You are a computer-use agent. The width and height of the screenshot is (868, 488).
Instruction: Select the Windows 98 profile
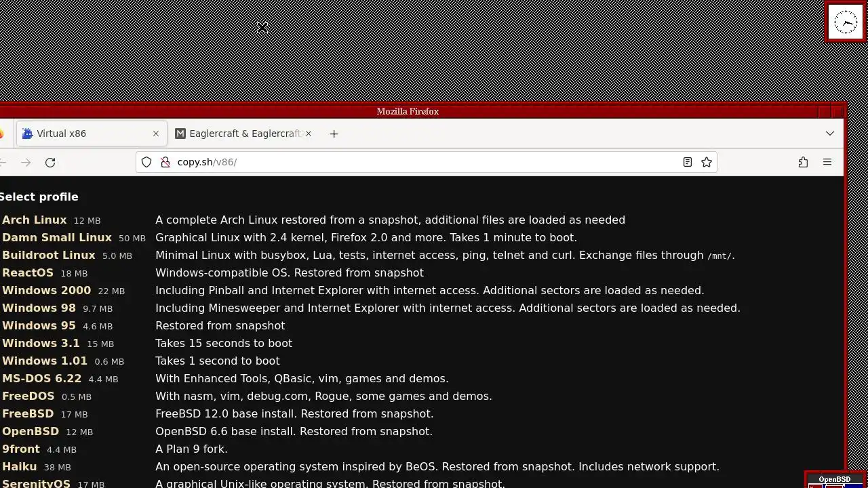tap(39, 308)
